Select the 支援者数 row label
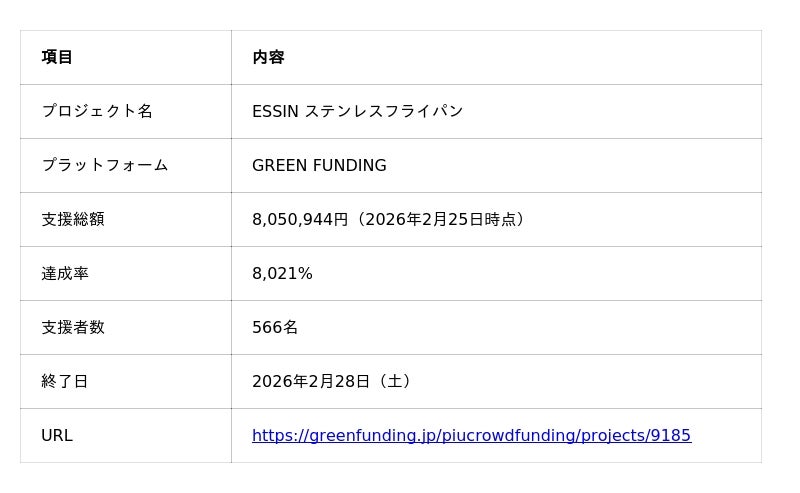This screenshot has height=493, width=800. (x=73, y=328)
